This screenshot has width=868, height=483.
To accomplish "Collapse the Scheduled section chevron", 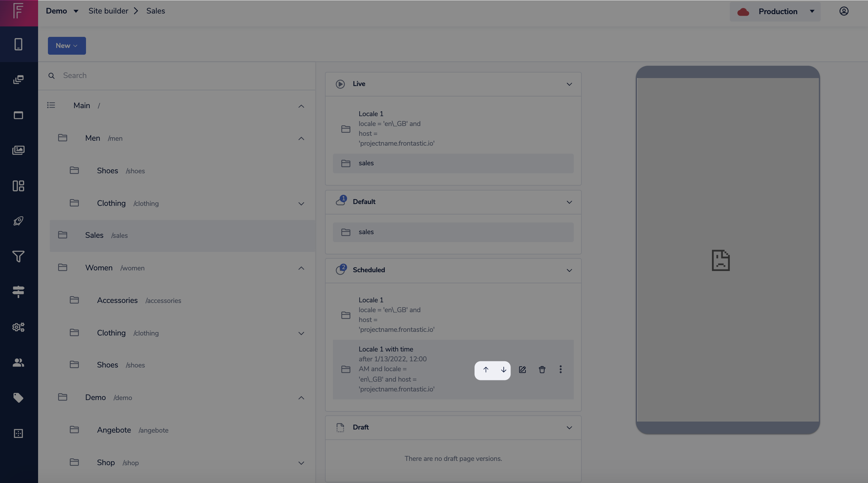I will tap(569, 270).
